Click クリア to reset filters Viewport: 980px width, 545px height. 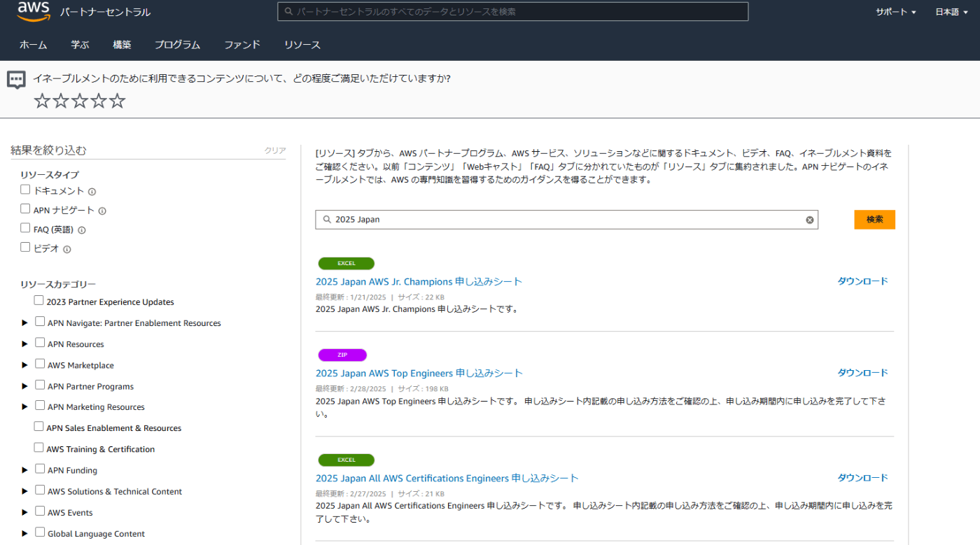[275, 150]
